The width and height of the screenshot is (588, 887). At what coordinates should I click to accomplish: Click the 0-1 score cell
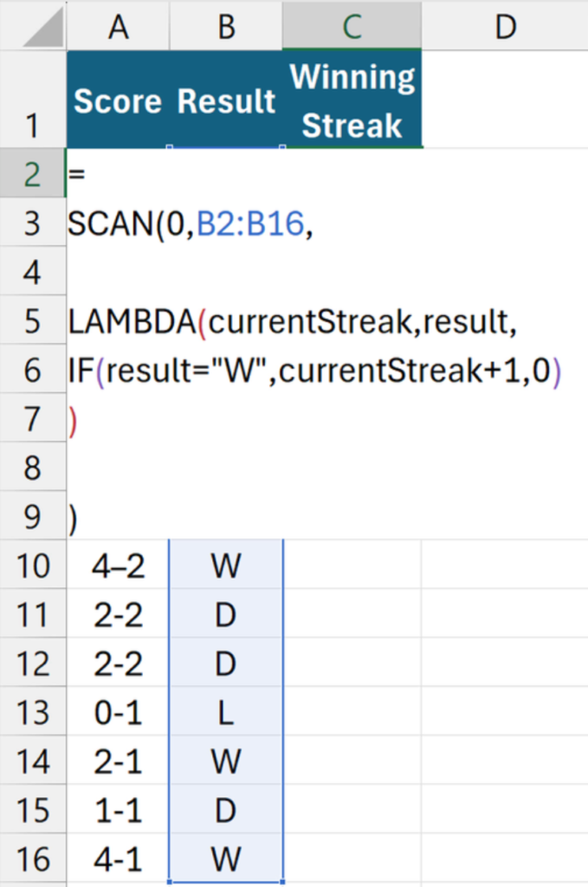point(118,713)
